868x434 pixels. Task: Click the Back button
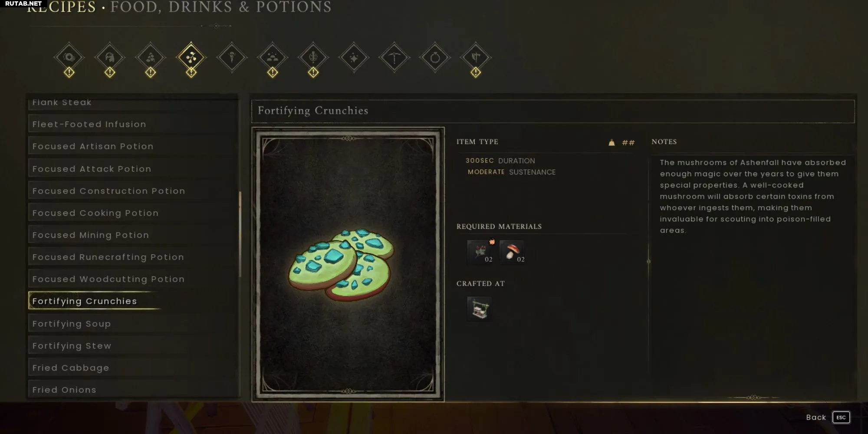tap(816, 418)
